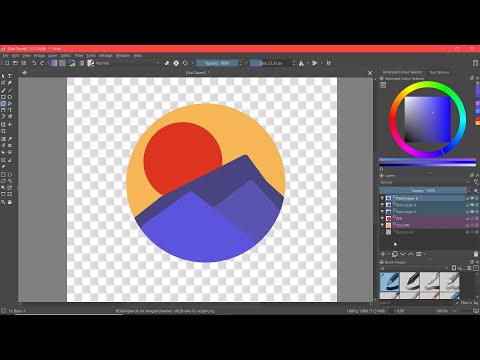
Task: Select the Pan tool in toolbox
Action: click(10, 202)
